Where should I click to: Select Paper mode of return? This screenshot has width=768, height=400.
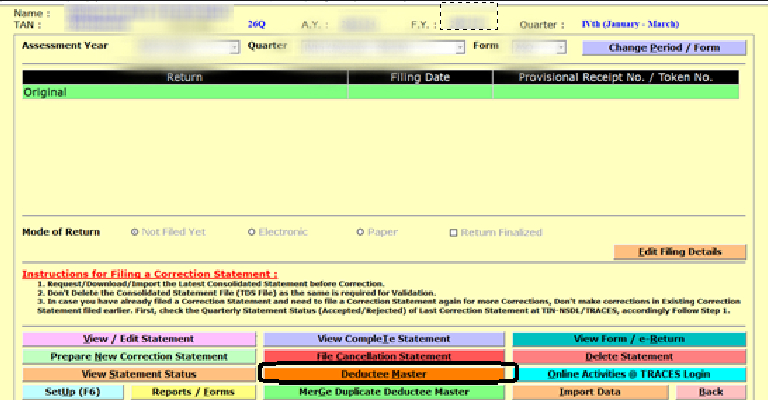click(359, 232)
